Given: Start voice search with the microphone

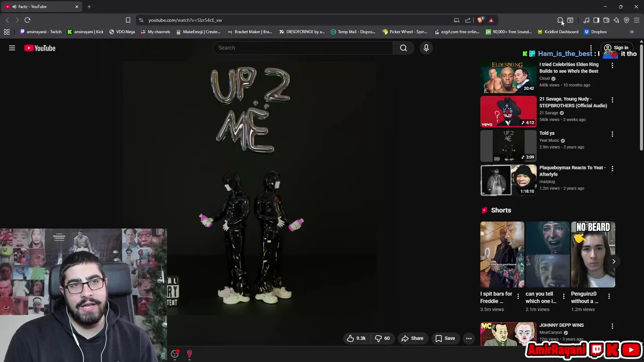Looking at the screenshot, I should [x=426, y=48].
